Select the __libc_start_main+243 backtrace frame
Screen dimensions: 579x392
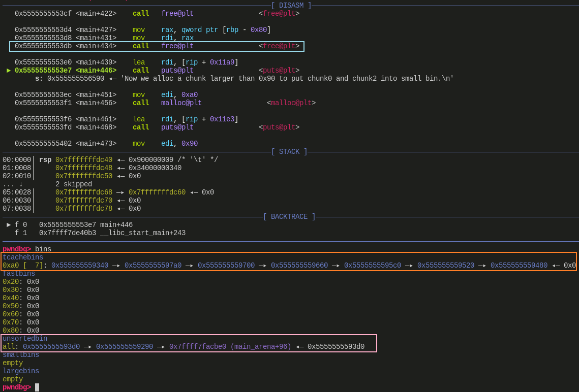point(112,233)
